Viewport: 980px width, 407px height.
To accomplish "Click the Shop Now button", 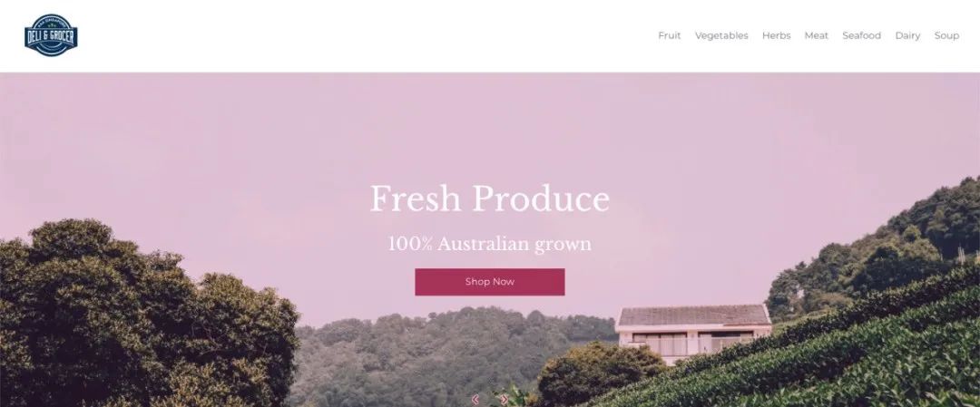I will (x=490, y=282).
